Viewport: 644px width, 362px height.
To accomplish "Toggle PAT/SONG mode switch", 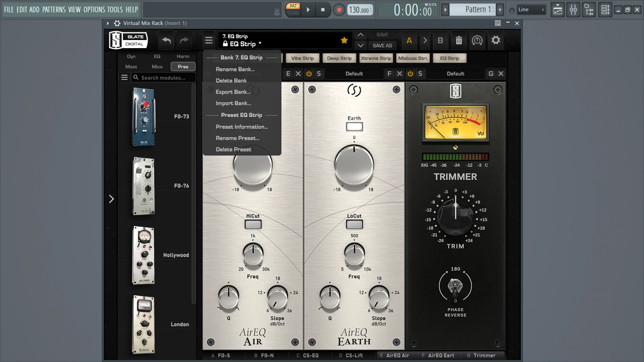I will point(293,9).
